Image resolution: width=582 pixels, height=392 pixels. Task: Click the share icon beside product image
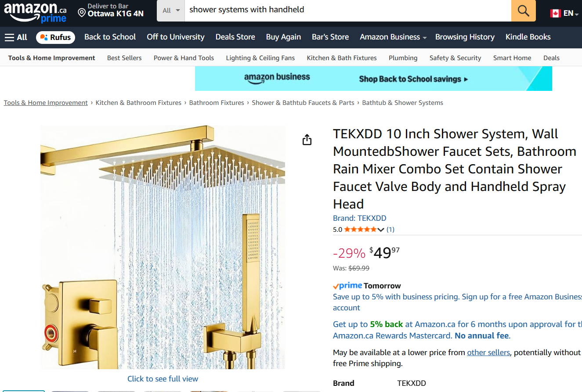pos(307,140)
